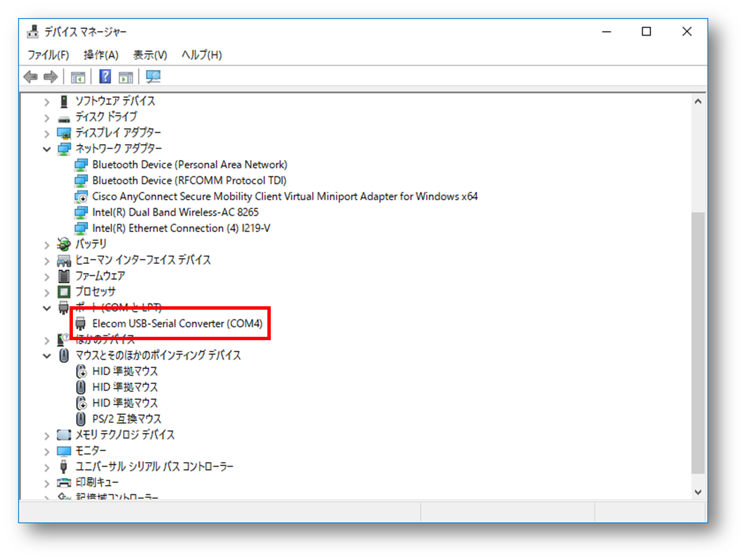Expand the ソフトウェア デバイス node
Image resolution: width=745 pixels, height=560 pixels.
click(47, 102)
